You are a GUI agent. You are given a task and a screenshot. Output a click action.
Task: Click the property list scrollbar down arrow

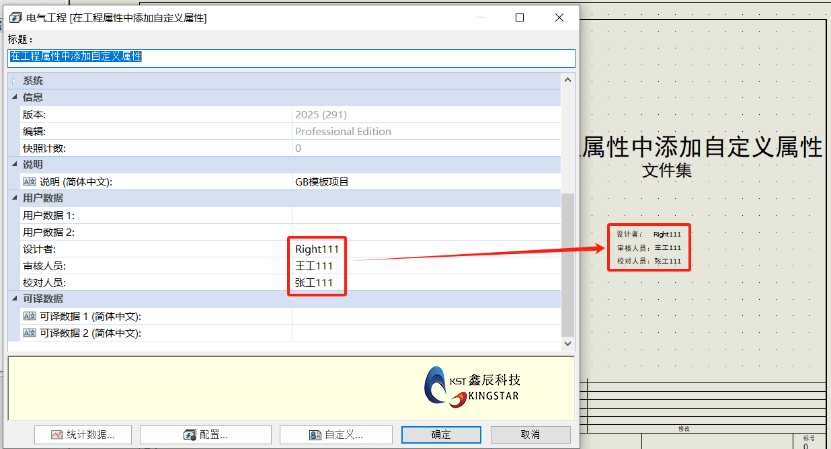coord(568,344)
